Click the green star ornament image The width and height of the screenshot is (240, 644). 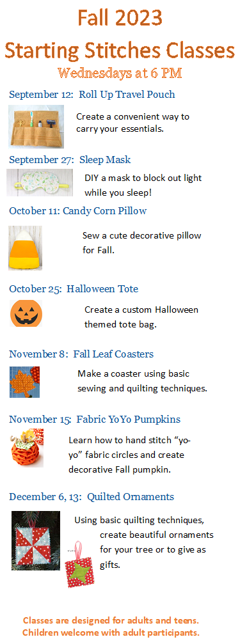point(79,565)
